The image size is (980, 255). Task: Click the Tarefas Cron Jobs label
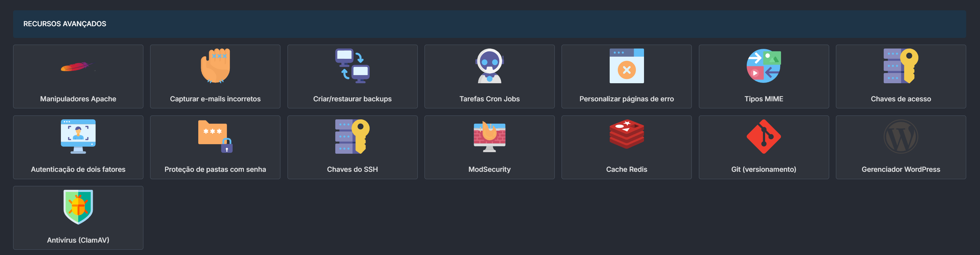pyautogui.click(x=489, y=99)
